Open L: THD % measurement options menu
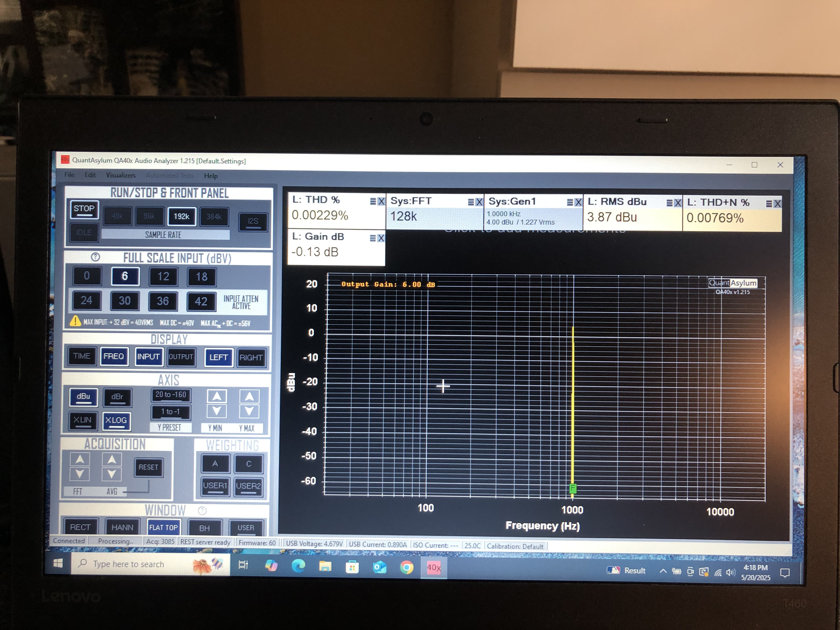 click(373, 202)
